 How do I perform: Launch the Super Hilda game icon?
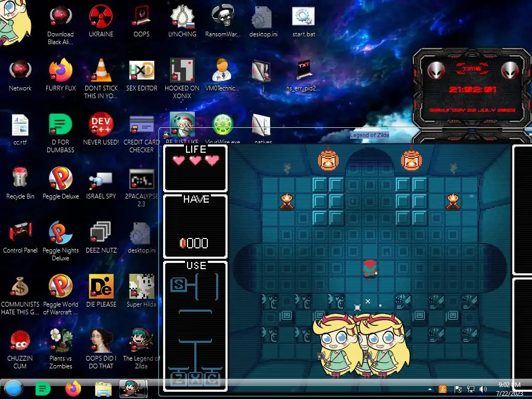click(x=141, y=292)
